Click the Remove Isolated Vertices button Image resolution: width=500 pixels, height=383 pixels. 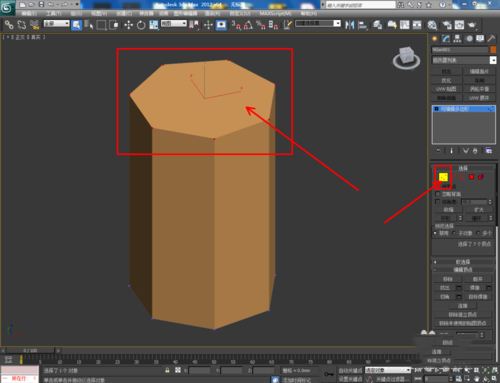(463, 314)
